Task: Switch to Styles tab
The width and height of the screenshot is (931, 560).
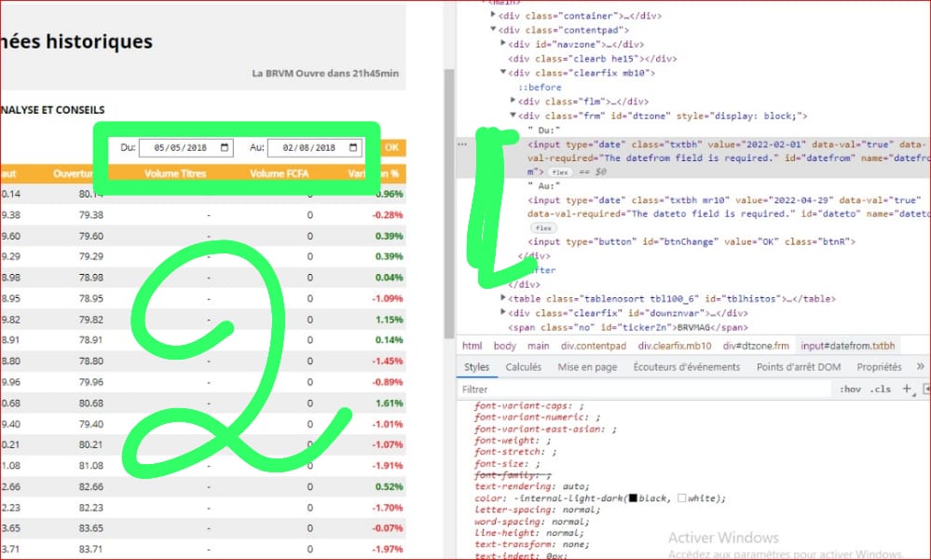Action: tap(476, 367)
